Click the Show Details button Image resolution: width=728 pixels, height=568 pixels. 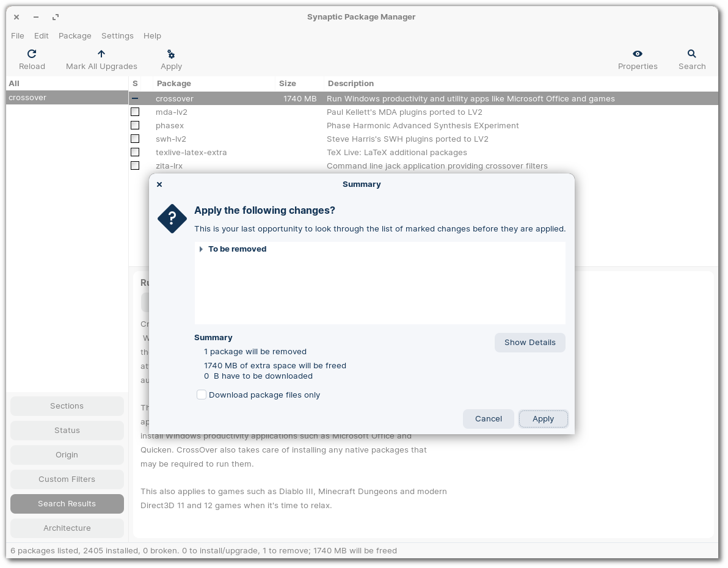530,343
